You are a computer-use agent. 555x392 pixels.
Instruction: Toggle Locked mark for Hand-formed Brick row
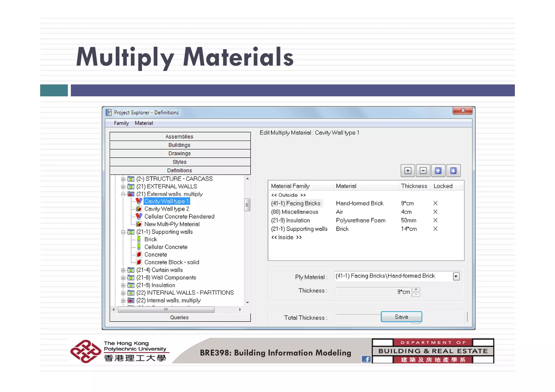click(x=435, y=203)
